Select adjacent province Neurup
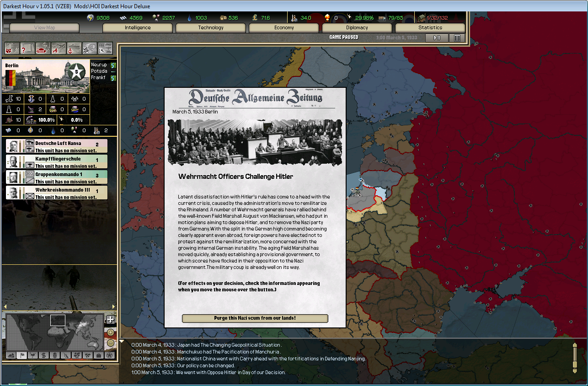Screen dimensions: 588x386 click(x=99, y=65)
